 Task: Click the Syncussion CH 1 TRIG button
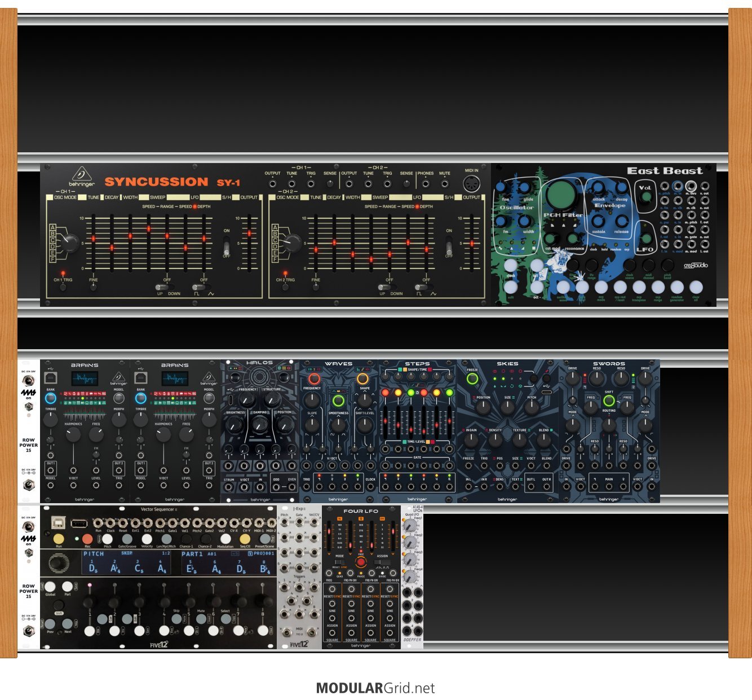[x=63, y=287]
